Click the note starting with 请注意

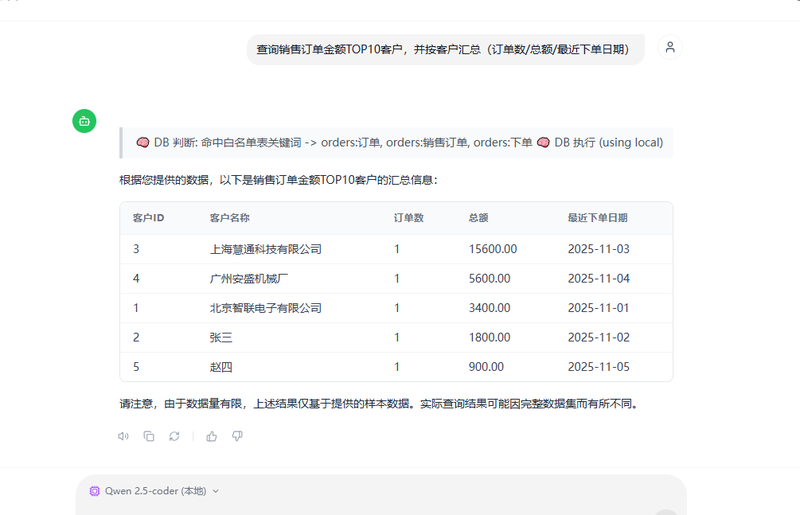point(379,404)
